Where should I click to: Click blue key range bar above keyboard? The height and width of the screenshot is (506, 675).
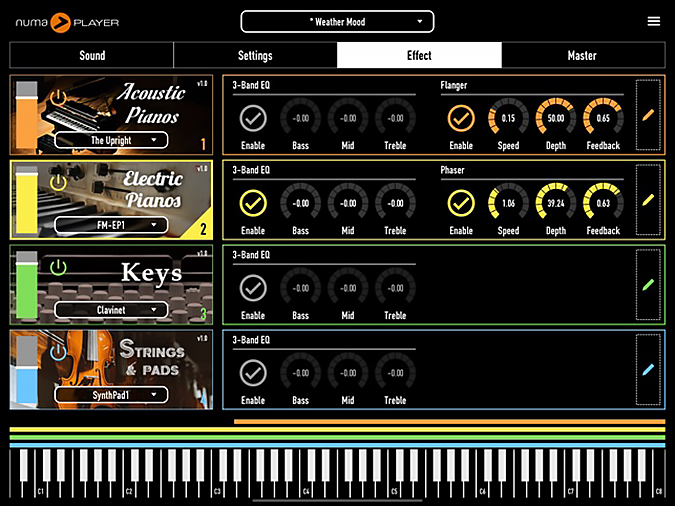pos(338,445)
